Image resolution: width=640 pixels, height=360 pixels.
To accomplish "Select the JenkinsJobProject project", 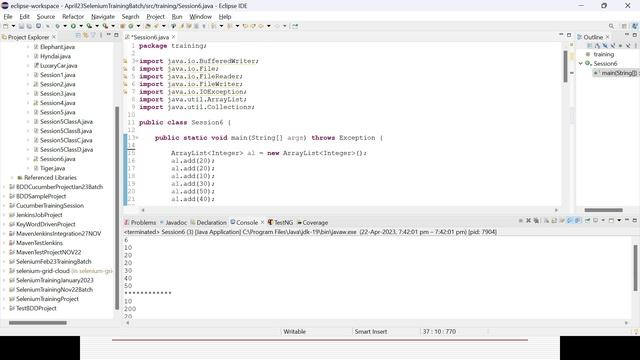I will pyautogui.click(x=39, y=215).
